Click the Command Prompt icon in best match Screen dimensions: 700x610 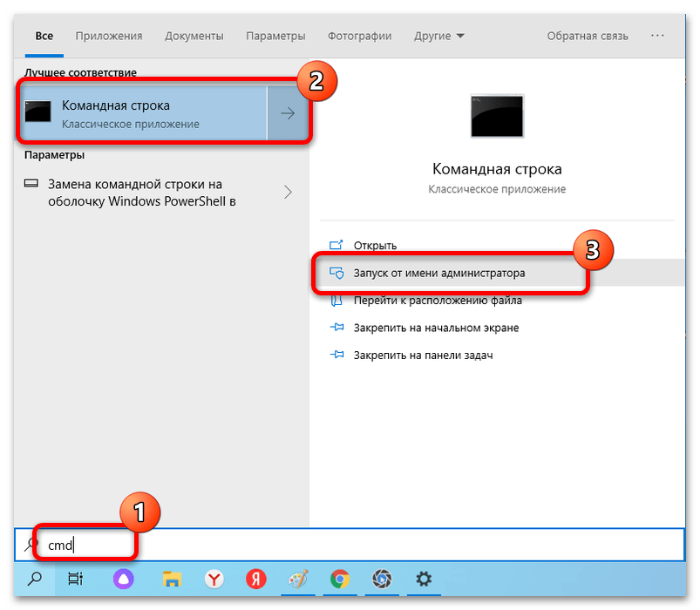[38, 112]
